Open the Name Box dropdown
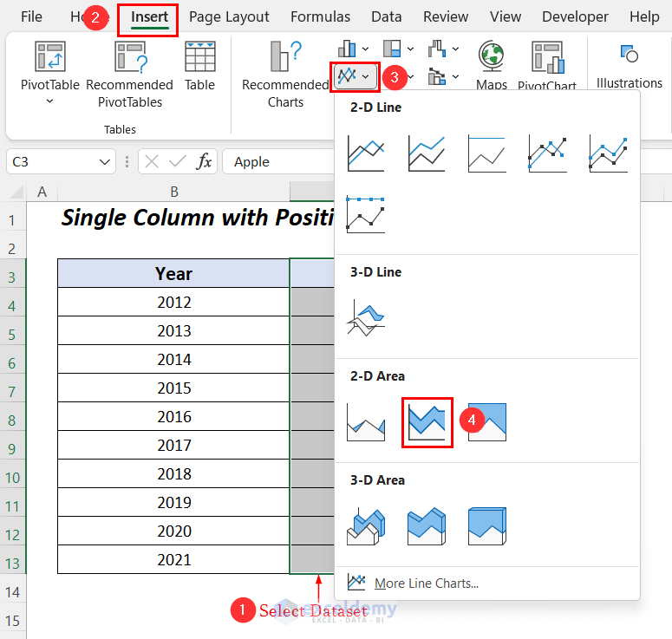This screenshot has width=672, height=639. click(x=104, y=161)
